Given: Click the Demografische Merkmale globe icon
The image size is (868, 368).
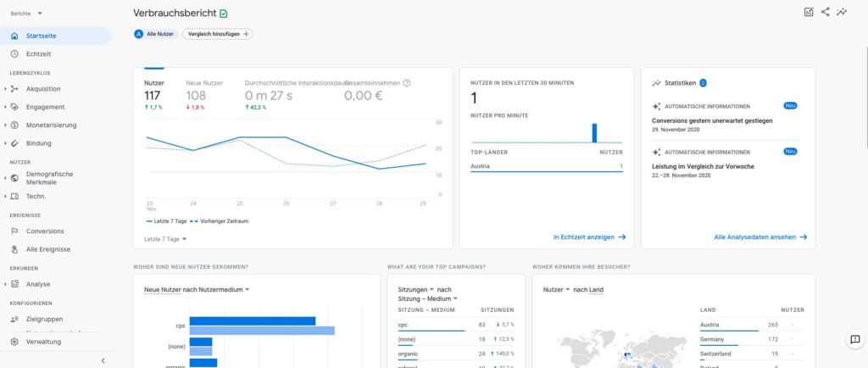Looking at the screenshot, I should pyautogui.click(x=14, y=178).
